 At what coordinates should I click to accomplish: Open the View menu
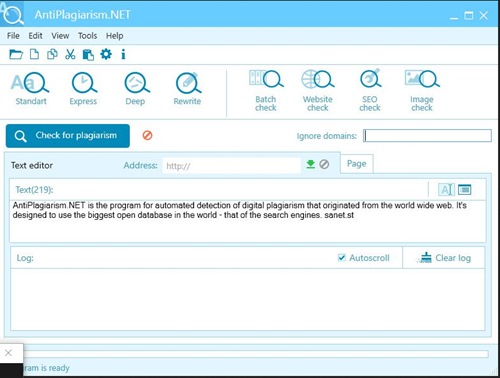(60, 36)
